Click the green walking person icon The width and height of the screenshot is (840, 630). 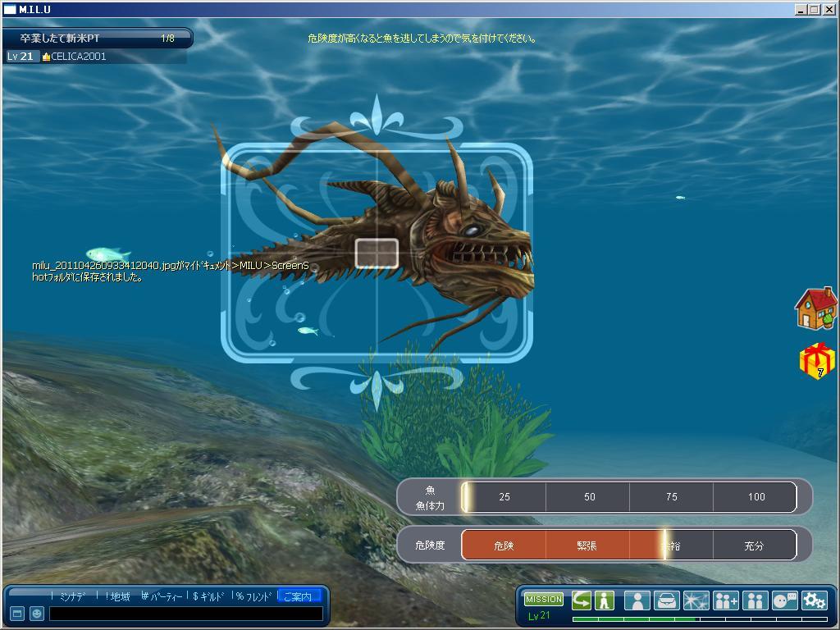605,600
